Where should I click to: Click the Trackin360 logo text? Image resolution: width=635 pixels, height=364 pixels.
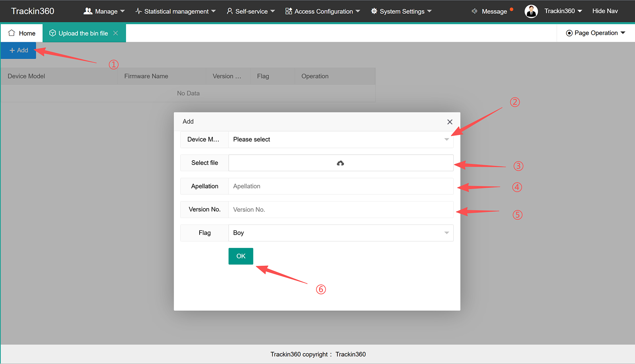click(33, 11)
